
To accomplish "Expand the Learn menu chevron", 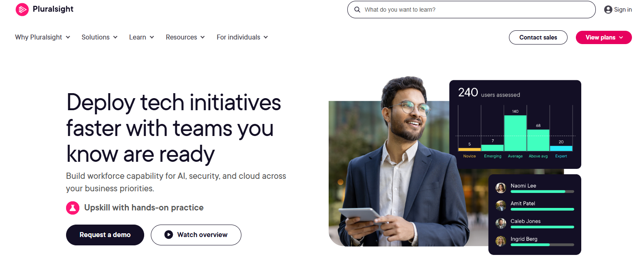I will [152, 37].
